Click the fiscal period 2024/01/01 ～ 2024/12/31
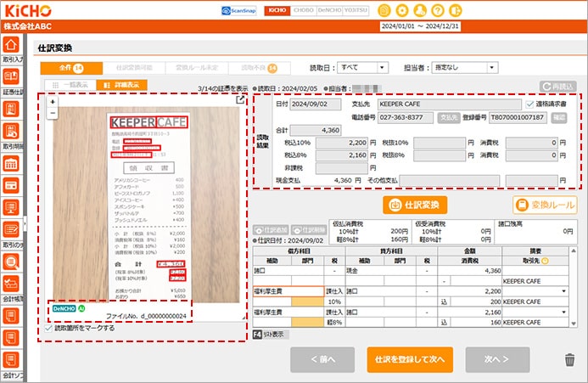The image size is (588, 383). [420, 26]
